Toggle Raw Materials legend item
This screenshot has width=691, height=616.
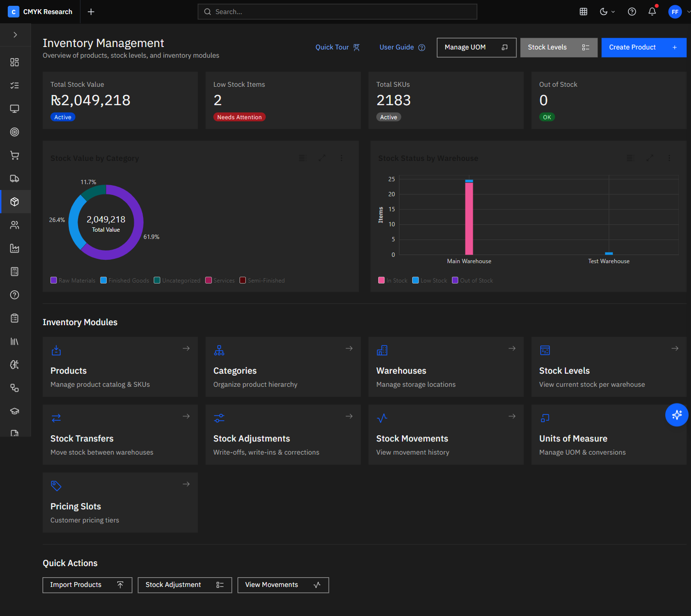73,281
